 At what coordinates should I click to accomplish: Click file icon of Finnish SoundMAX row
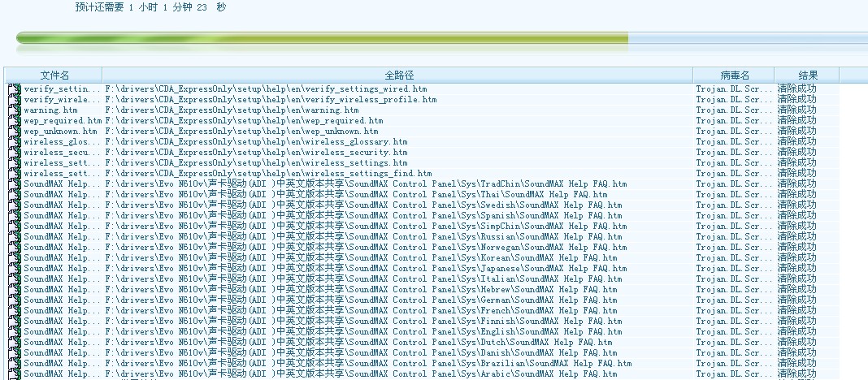15,321
